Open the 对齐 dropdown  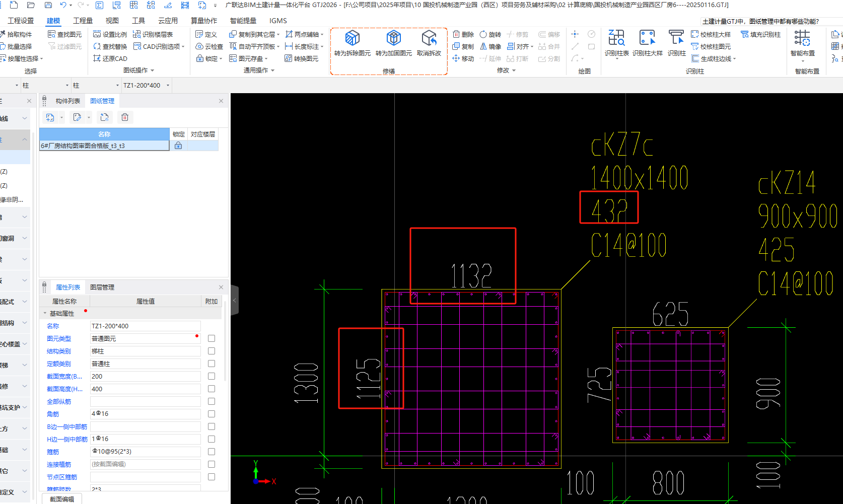(532, 47)
